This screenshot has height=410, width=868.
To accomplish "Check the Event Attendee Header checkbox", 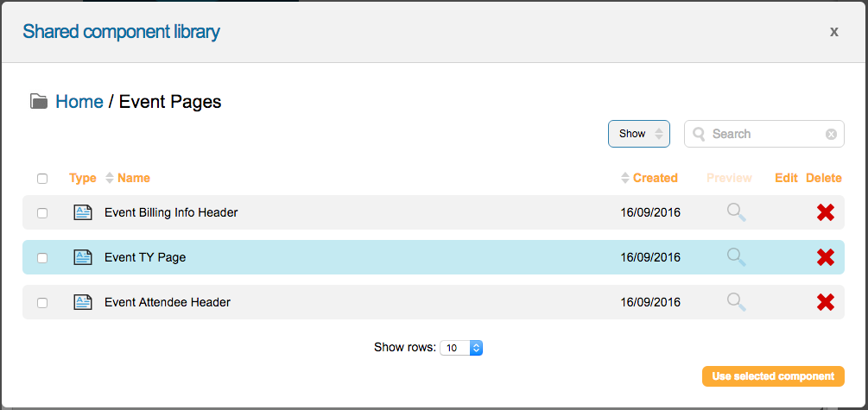I will point(42,303).
